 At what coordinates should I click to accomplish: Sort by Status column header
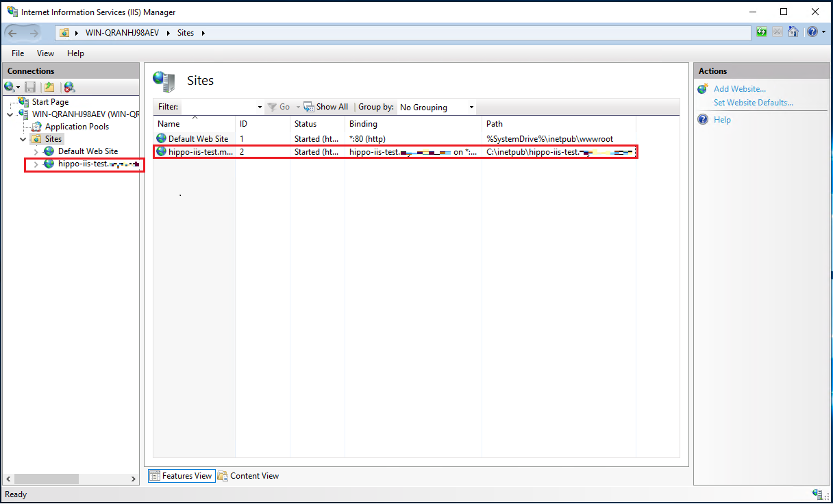pyautogui.click(x=318, y=124)
